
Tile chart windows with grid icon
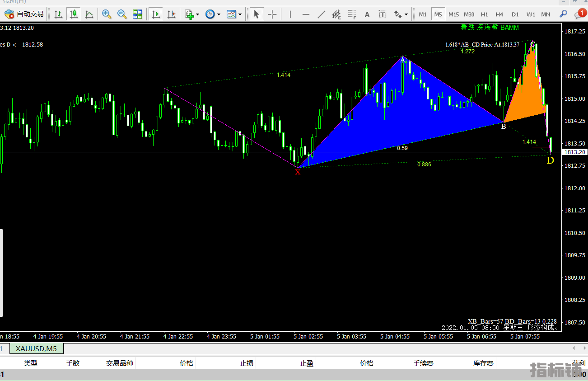(137, 14)
